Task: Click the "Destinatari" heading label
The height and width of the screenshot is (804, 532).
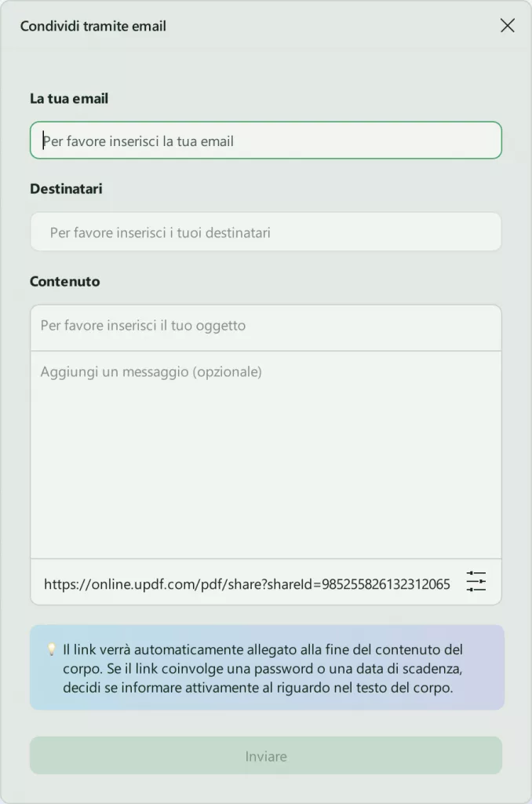Action: (x=66, y=188)
